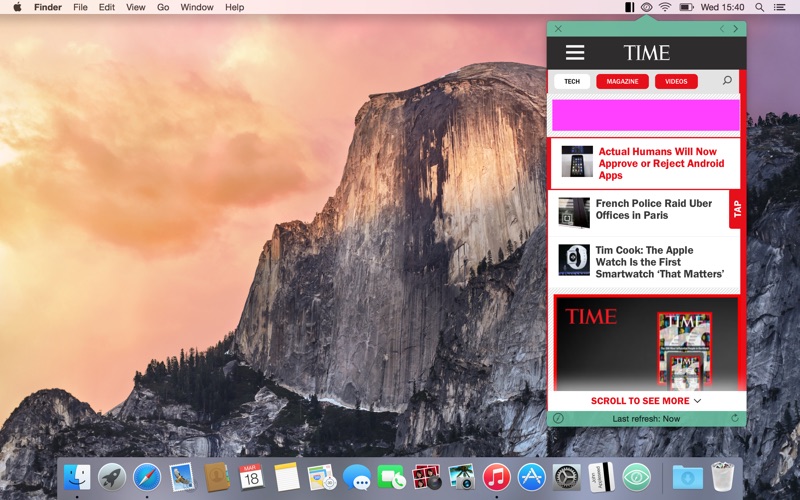Select the TECH tab
800x500 pixels.
tap(572, 81)
